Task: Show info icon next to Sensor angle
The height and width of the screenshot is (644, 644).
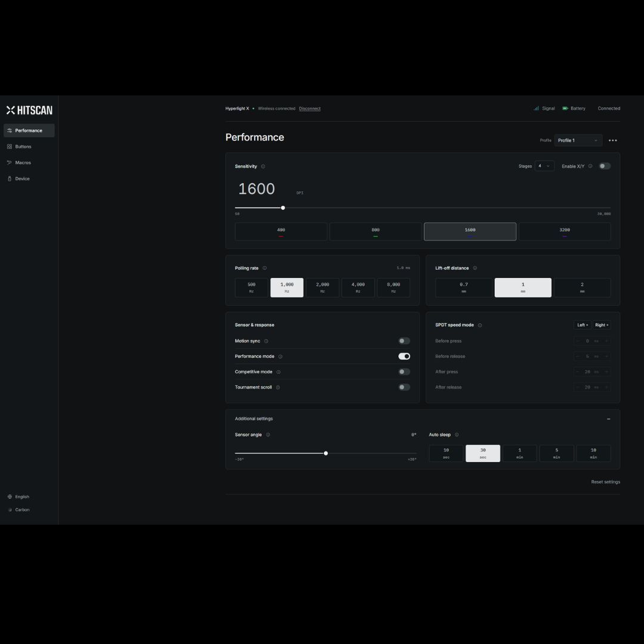Action: 268,435
